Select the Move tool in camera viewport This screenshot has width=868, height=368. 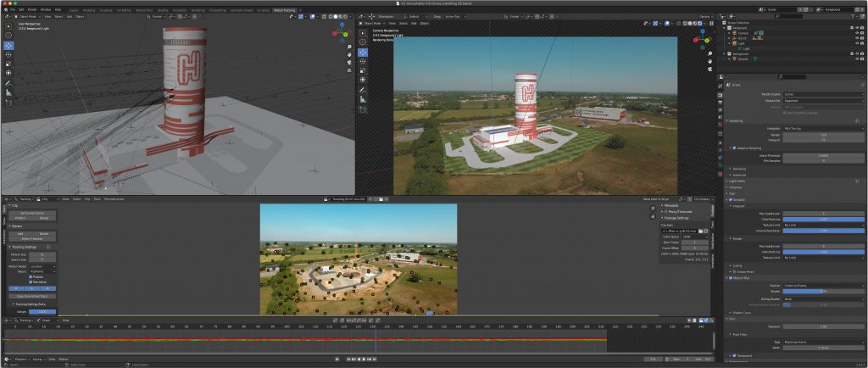[363, 52]
